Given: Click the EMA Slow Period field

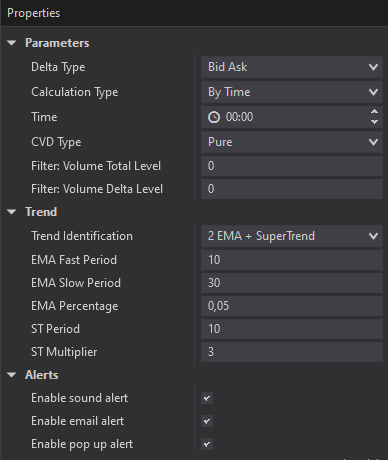Looking at the screenshot, I should [292, 283].
